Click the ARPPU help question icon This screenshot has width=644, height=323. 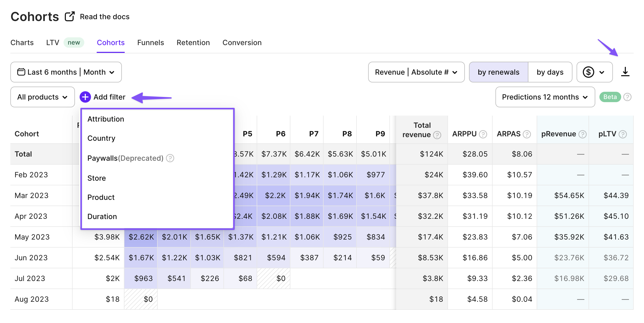click(483, 134)
